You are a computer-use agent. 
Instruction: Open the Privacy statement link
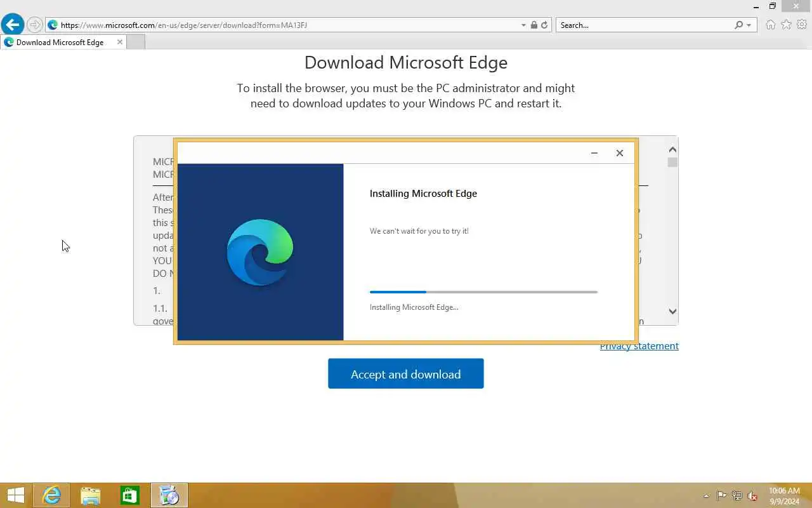tap(639, 346)
